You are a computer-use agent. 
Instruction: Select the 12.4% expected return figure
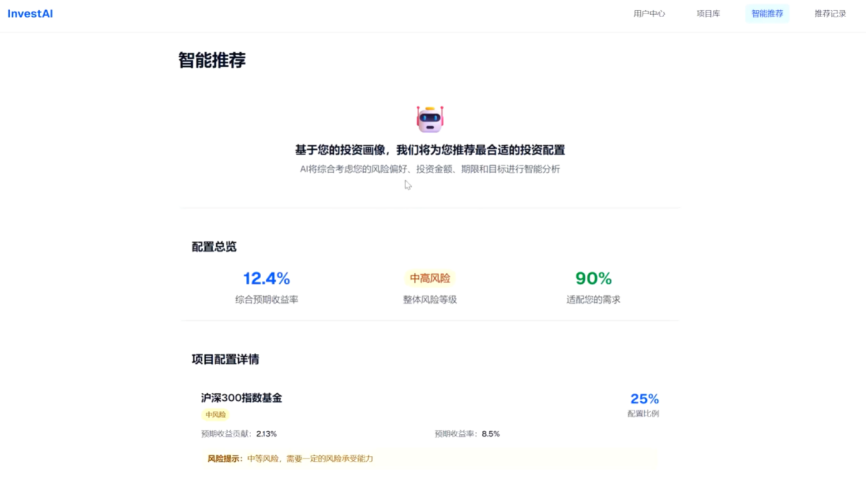coord(266,279)
